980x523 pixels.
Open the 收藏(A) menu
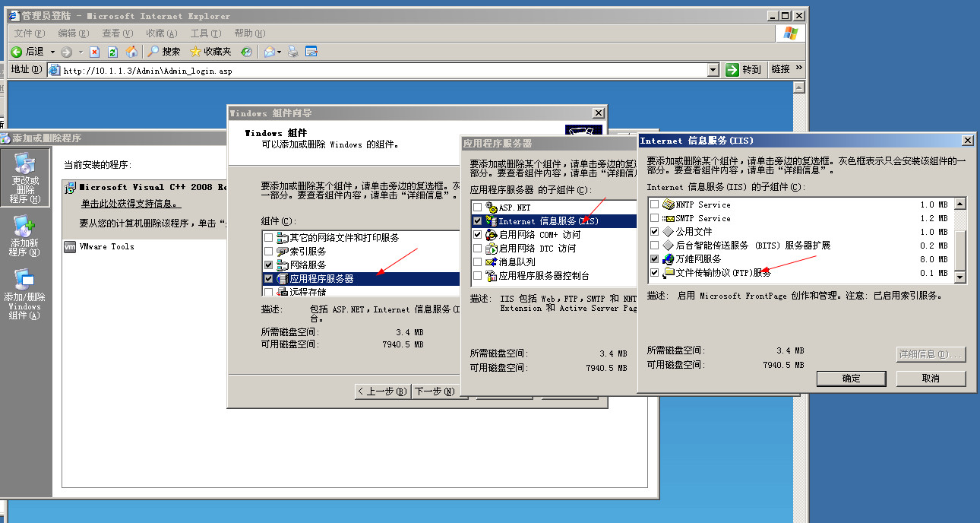[x=161, y=33]
